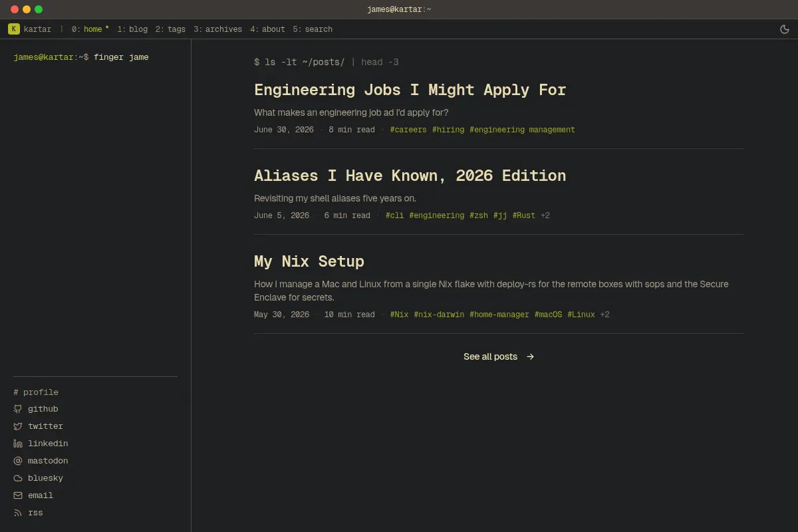Click the kartar K logo icon

[14, 29]
